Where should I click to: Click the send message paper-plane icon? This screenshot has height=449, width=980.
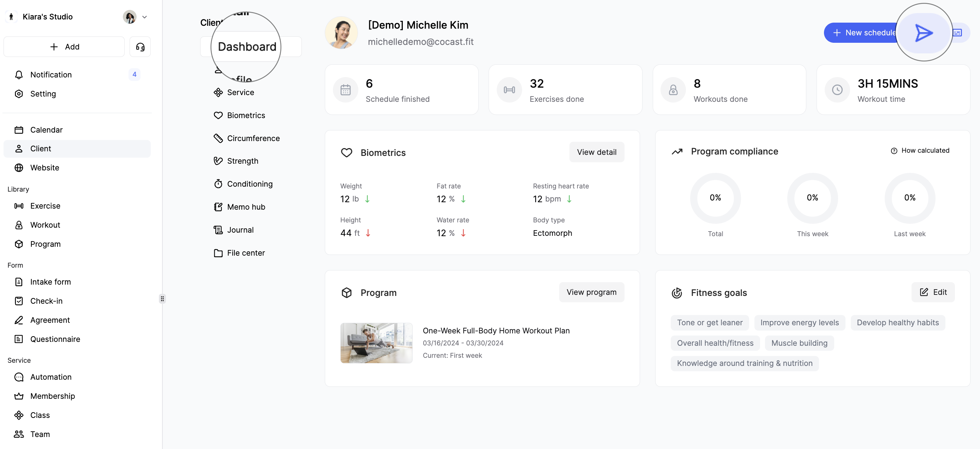[924, 33]
